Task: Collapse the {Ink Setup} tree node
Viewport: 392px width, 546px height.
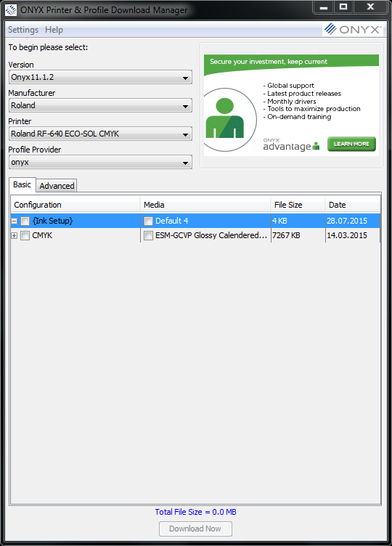Action: pos(15,221)
